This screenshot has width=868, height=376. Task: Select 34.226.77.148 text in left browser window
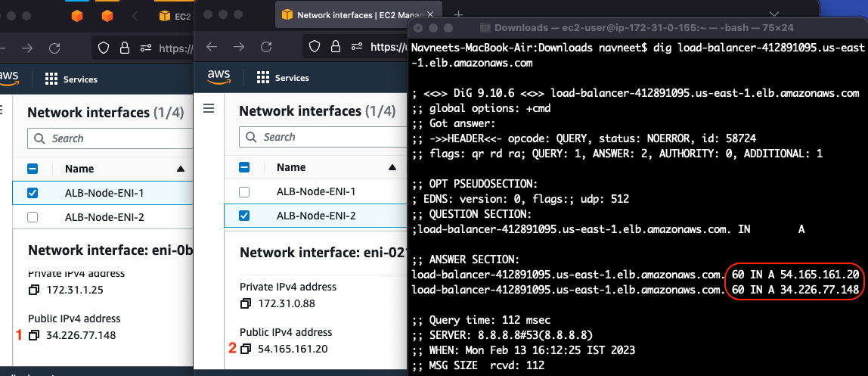coord(82,335)
